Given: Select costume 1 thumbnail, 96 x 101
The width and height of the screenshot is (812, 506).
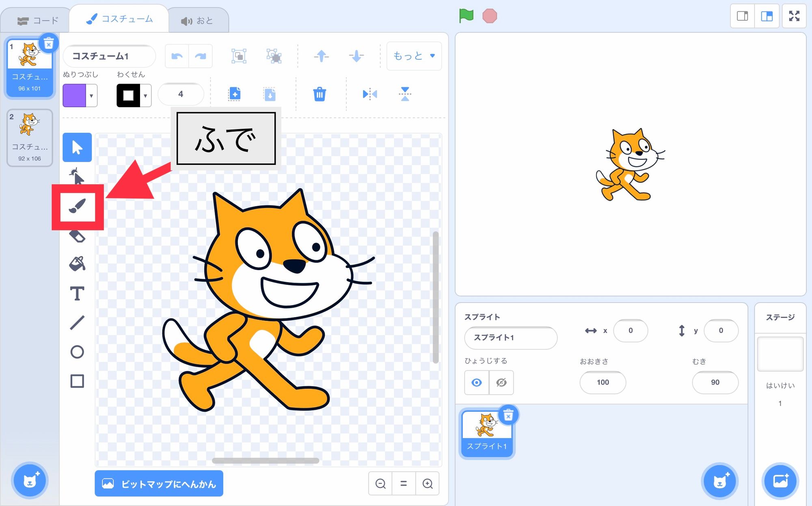Looking at the screenshot, I should click(x=30, y=68).
